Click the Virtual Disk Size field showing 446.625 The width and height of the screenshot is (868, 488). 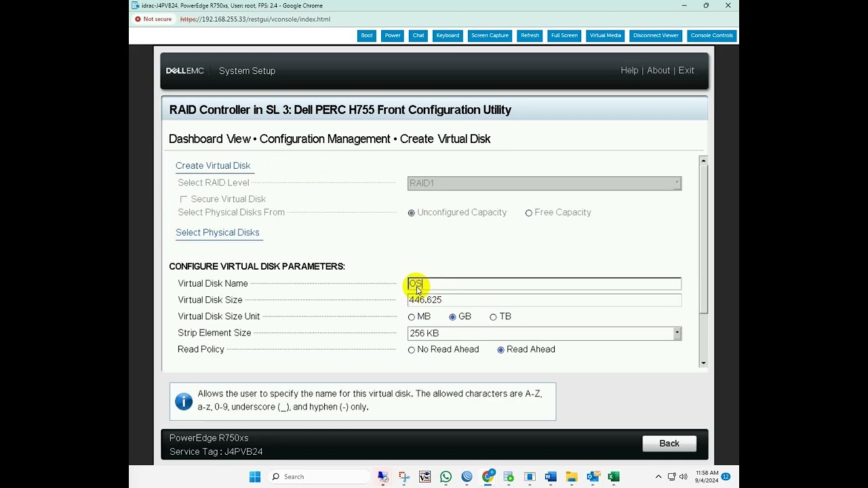coord(545,300)
